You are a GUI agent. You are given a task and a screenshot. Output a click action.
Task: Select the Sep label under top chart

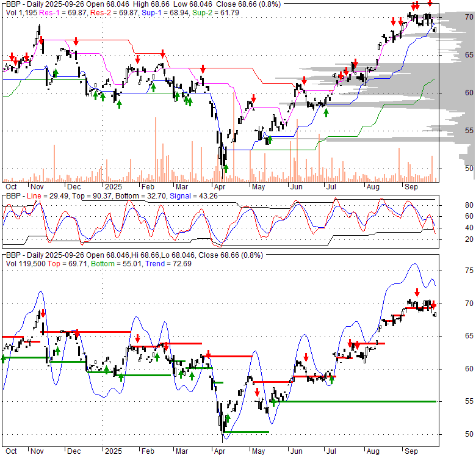[x=411, y=187]
